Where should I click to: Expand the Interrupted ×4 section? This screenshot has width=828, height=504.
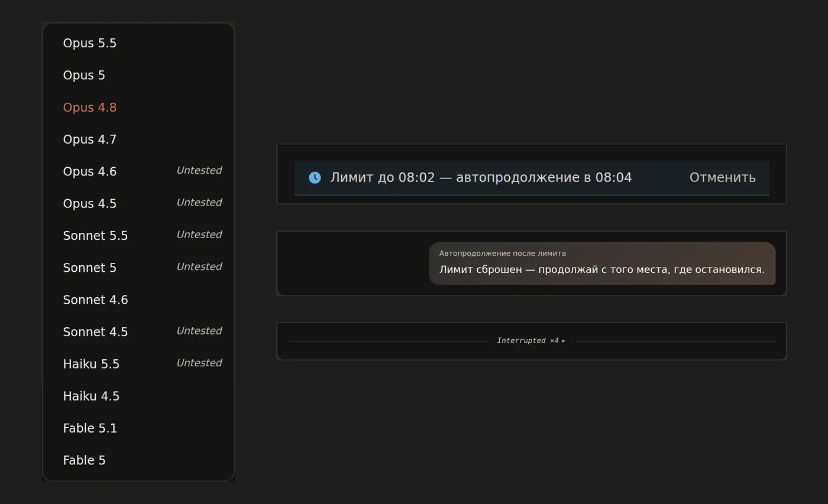(531, 341)
